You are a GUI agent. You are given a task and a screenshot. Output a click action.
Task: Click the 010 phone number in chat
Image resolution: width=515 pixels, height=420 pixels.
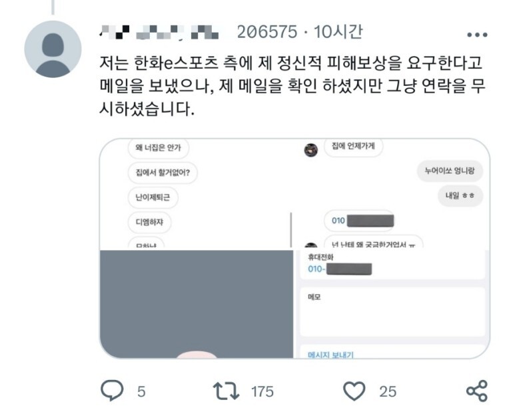359,221
